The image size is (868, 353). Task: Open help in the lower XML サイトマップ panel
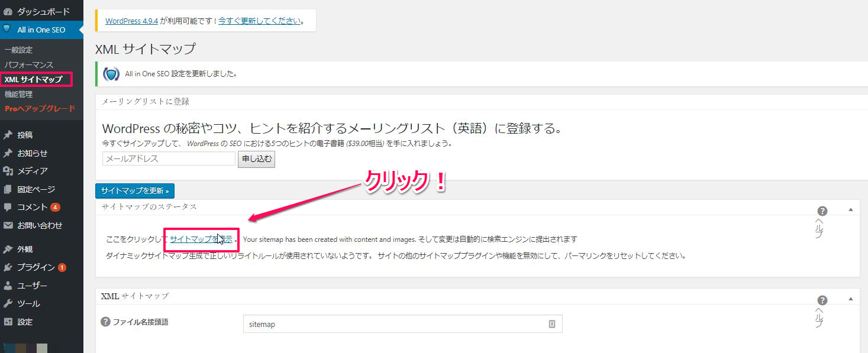coord(822,300)
